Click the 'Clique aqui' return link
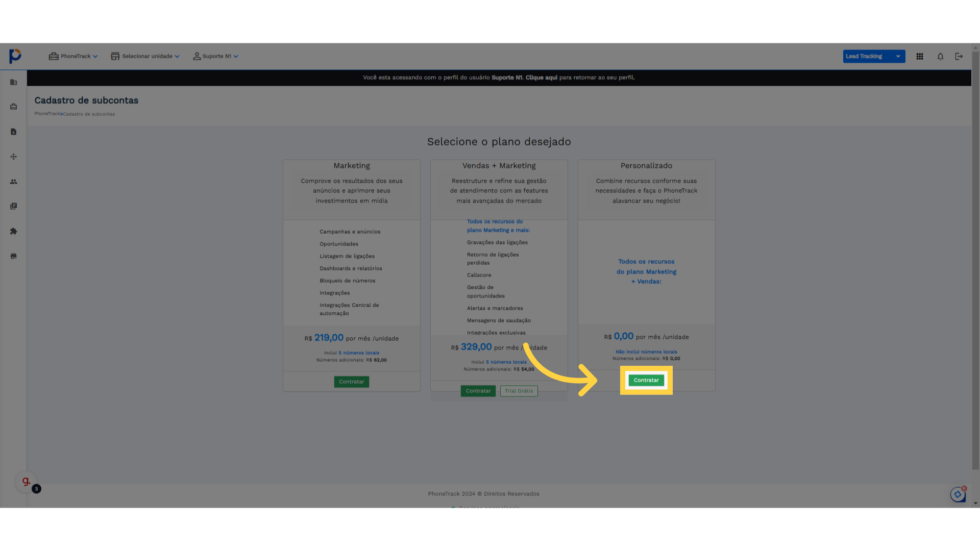Image resolution: width=980 pixels, height=551 pixels. pos(542,78)
